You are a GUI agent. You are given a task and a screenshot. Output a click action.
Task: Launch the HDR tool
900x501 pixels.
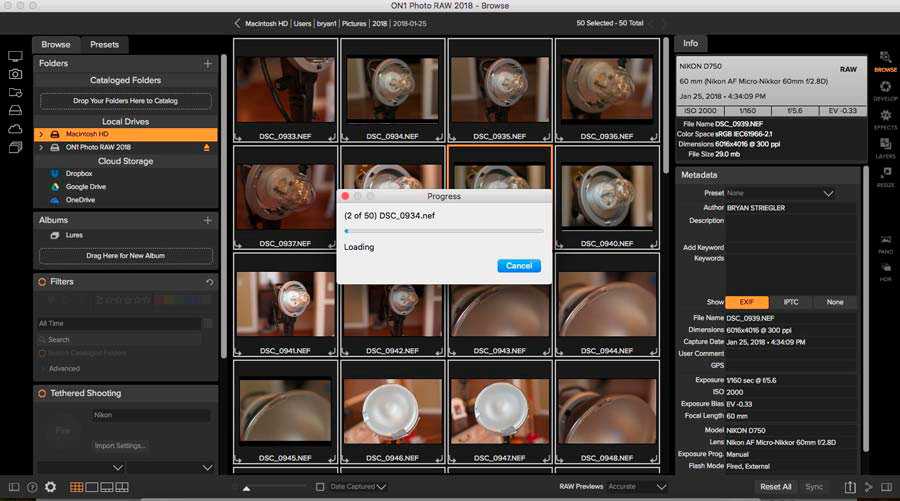(x=885, y=273)
